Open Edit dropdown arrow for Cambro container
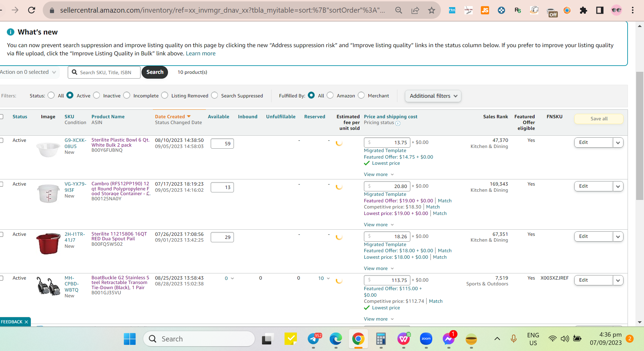This screenshot has height=351, width=644. pos(618,186)
